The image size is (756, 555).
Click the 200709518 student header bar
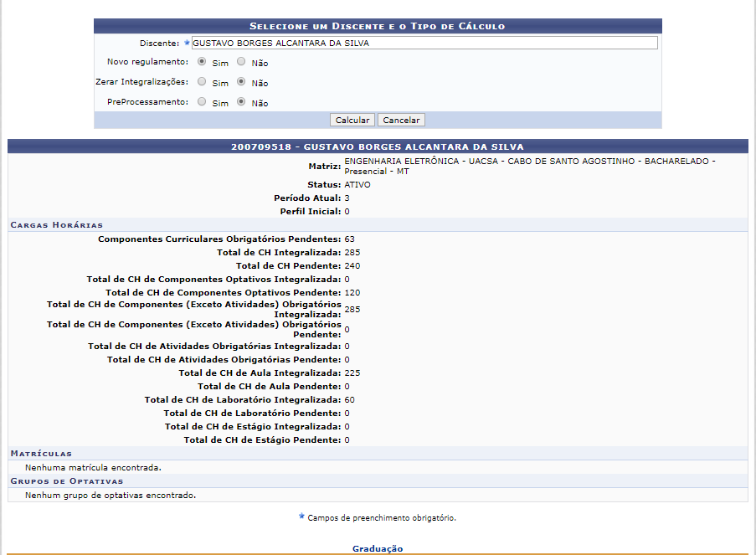(378, 146)
